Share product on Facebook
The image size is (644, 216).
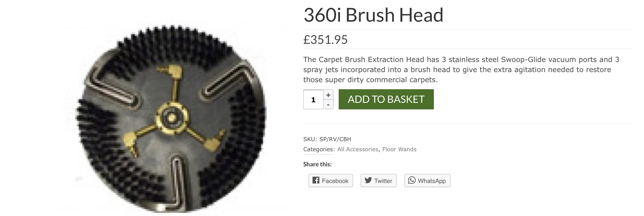331,180
